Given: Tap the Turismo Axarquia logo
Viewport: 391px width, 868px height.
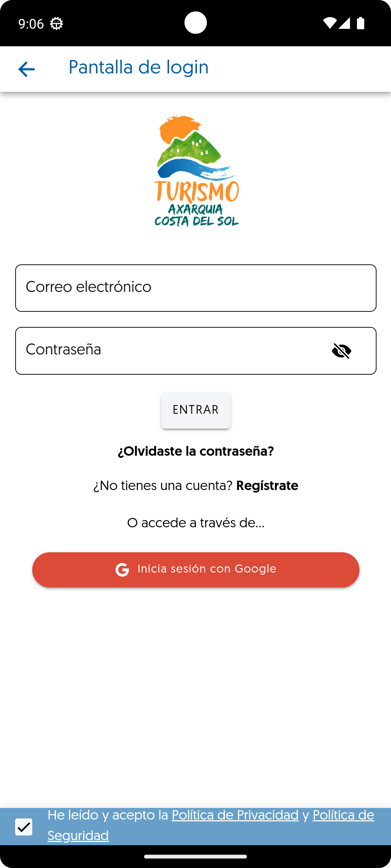Looking at the screenshot, I should [x=196, y=171].
